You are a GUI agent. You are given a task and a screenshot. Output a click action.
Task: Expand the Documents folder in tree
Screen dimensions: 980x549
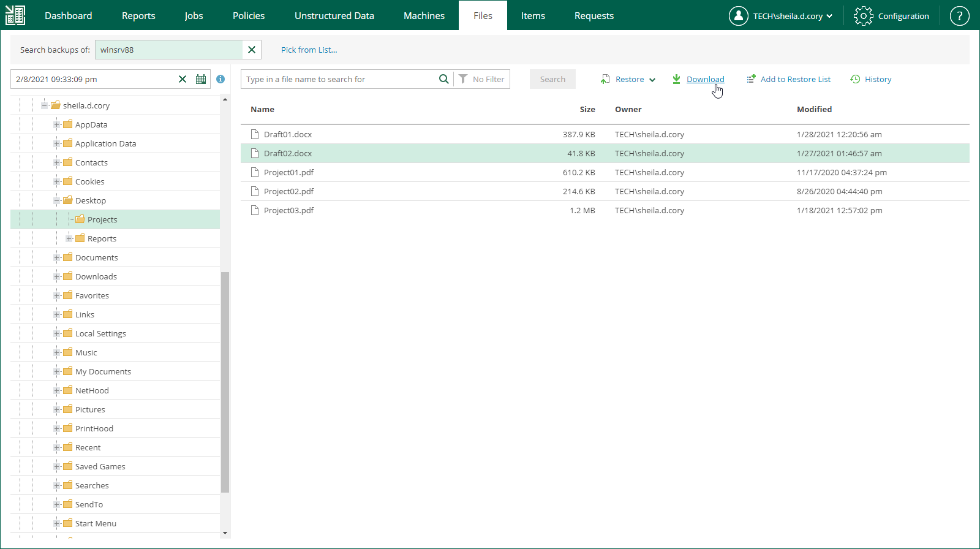pos(56,257)
